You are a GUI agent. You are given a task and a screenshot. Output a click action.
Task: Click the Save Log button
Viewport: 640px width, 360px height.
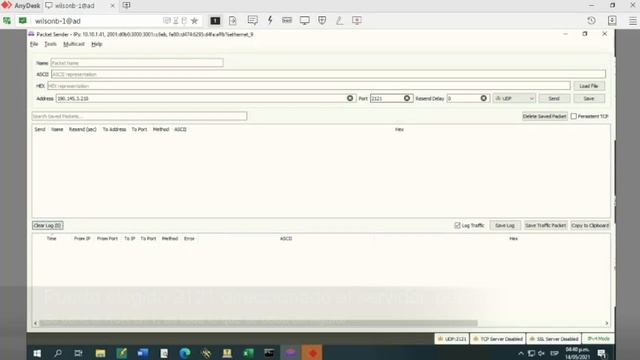click(505, 225)
